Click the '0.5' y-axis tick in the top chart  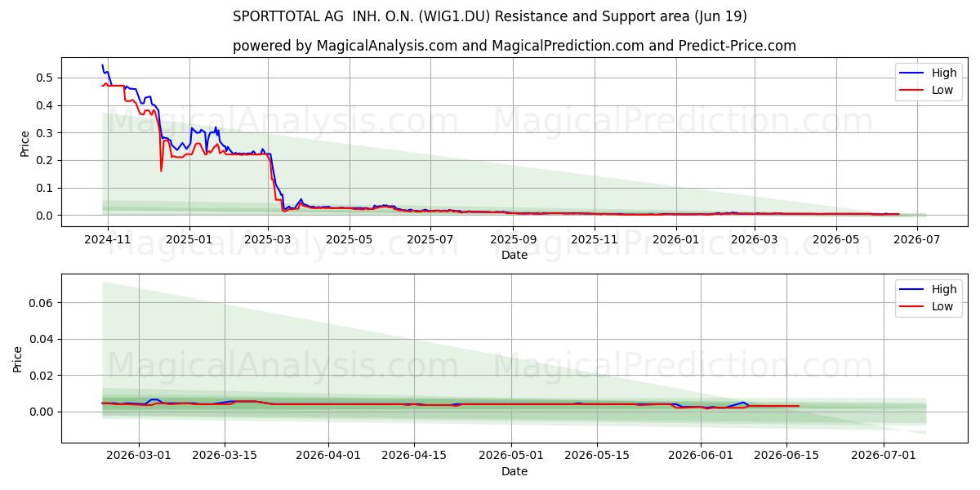pos(46,78)
